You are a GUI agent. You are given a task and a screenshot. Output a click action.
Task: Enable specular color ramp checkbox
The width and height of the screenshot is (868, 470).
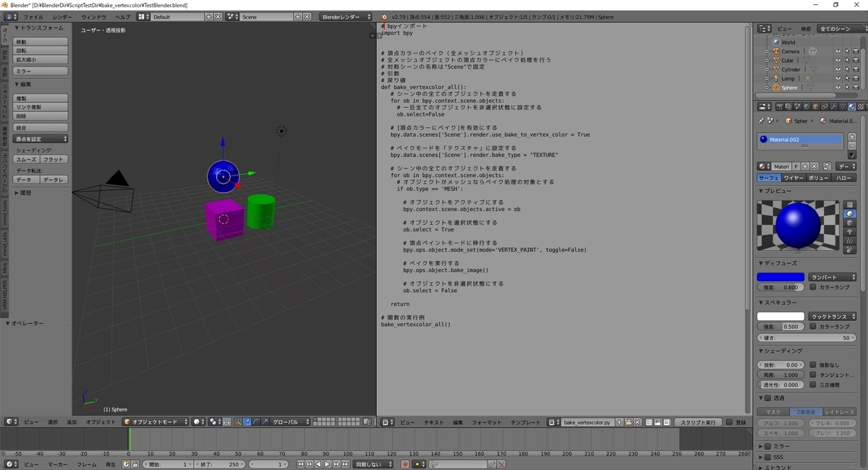(x=813, y=326)
